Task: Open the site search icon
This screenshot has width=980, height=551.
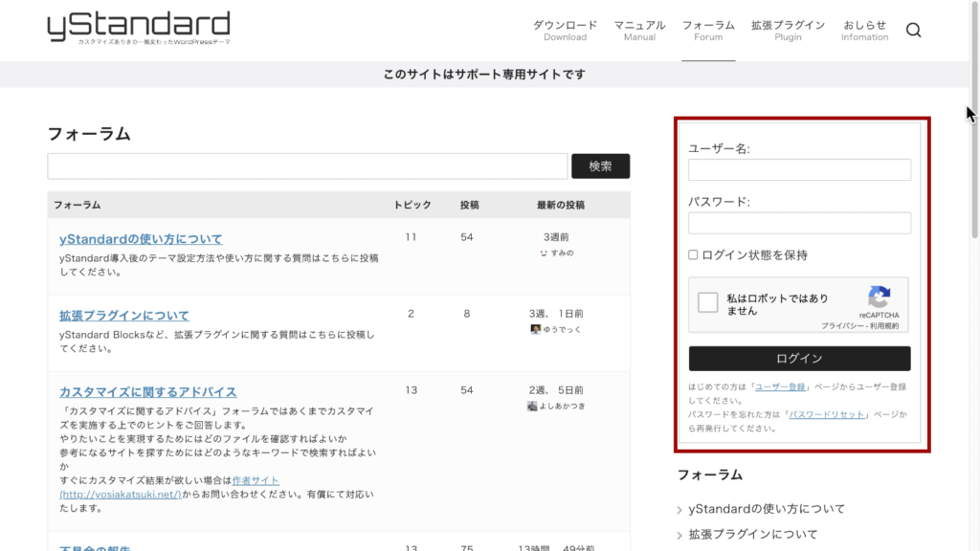Action: [x=913, y=30]
